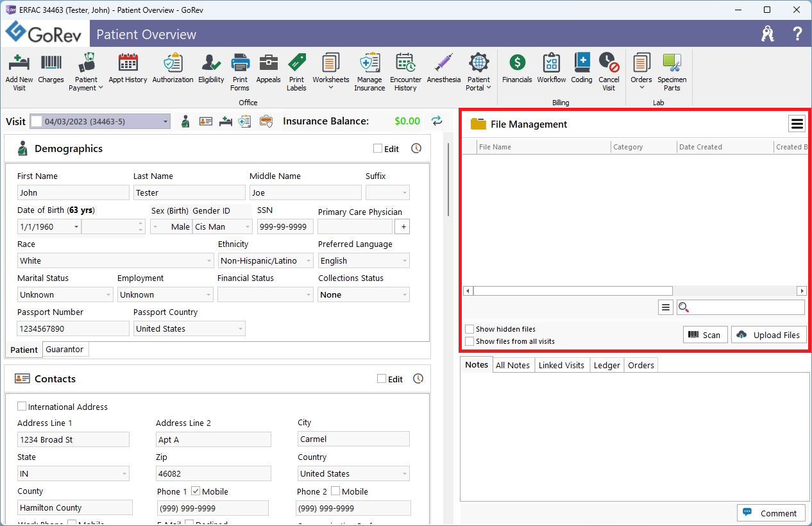812x526 pixels.
Task: Check the Phone 2 Mobile checkbox
Action: [335, 491]
